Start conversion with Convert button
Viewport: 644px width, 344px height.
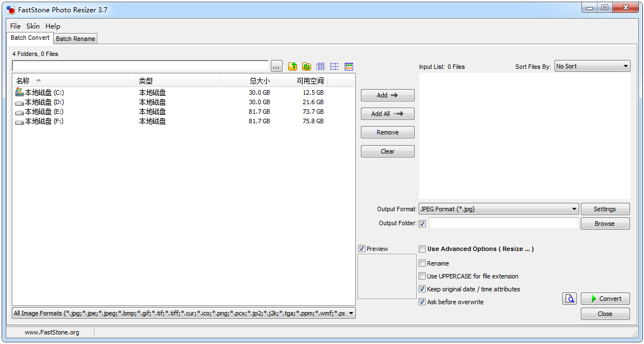tap(605, 299)
